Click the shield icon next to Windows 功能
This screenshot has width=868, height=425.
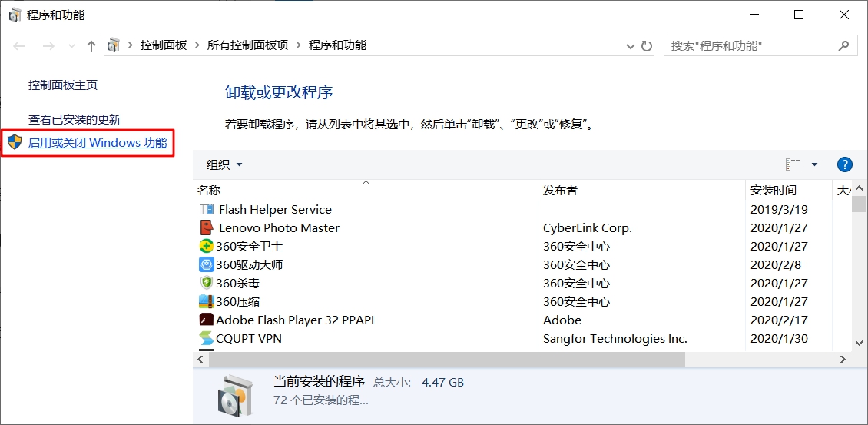click(15, 142)
